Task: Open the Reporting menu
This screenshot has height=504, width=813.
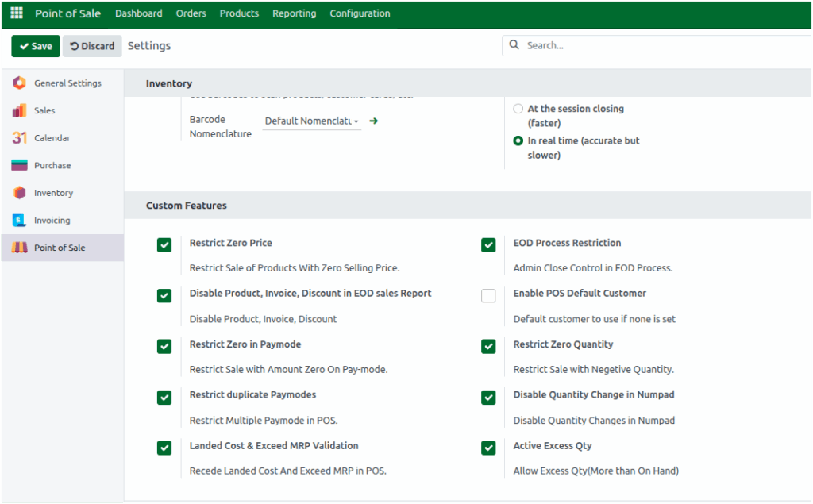Action: (294, 13)
